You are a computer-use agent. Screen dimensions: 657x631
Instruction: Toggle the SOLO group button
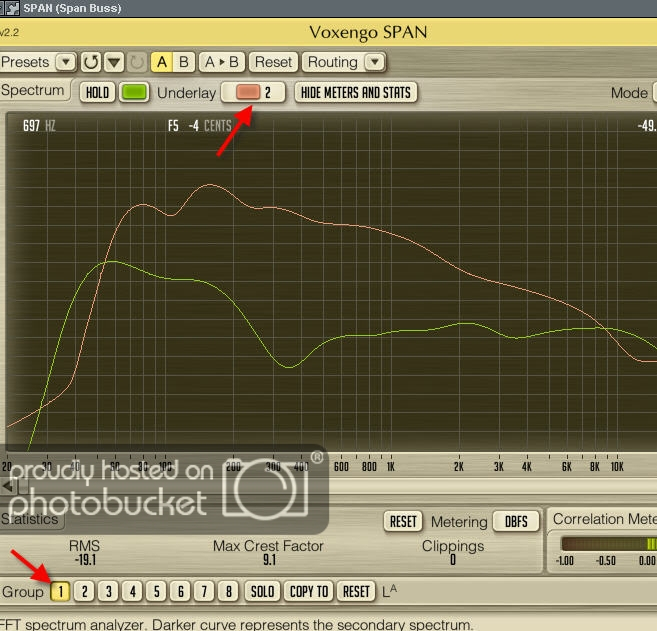262,592
